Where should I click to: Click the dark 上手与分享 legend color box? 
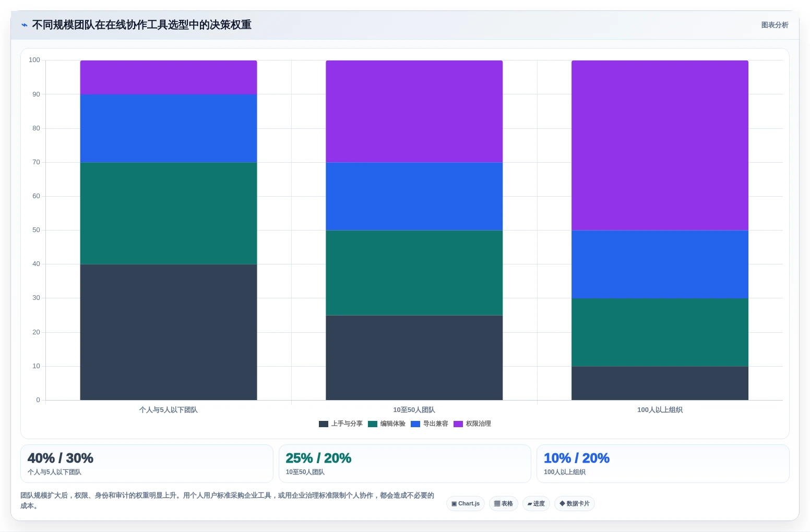(x=324, y=424)
